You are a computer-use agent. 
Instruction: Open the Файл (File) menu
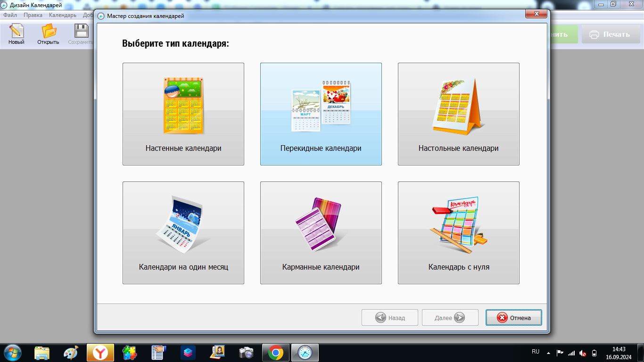(x=10, y=15)
